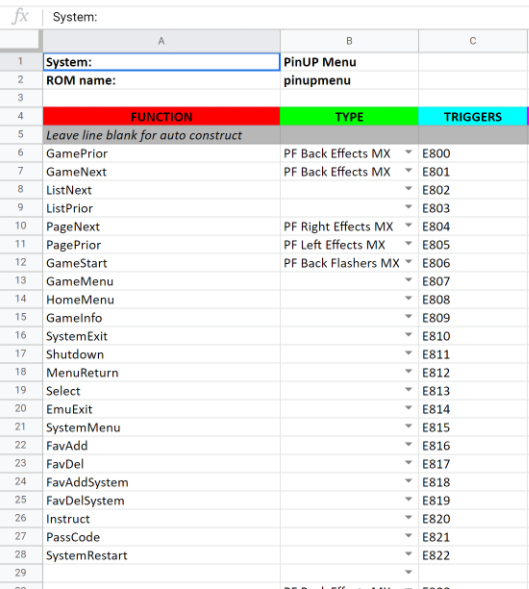The image size is (529, 589).
Task: Click the green TYPE header cell
Action: click(x=349, y=116)
